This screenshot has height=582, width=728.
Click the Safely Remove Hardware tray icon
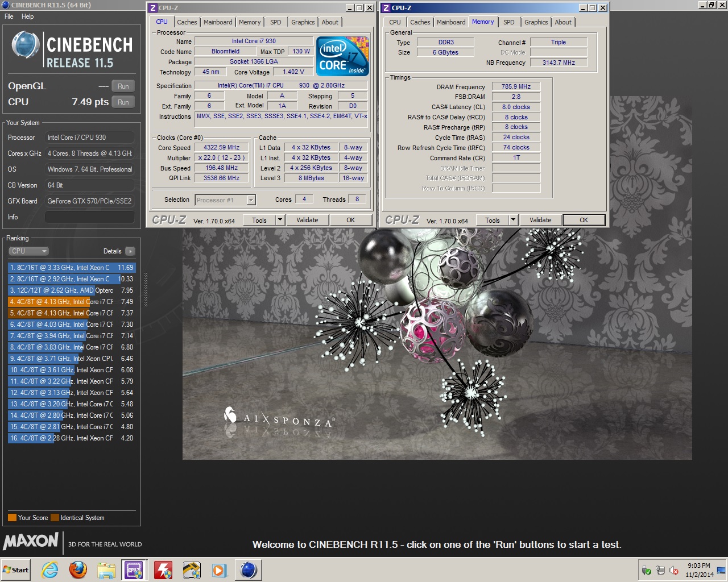[647, 570]
